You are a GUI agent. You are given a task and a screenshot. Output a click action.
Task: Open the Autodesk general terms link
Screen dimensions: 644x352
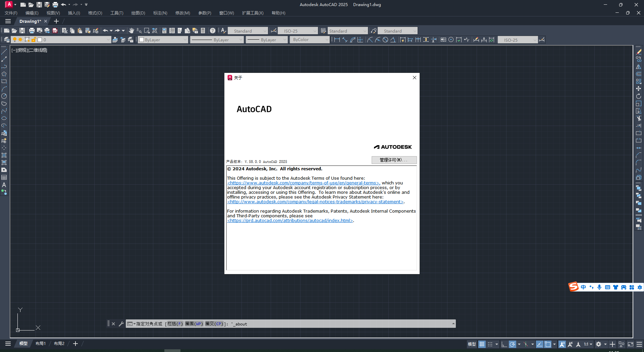pos(304,183)
